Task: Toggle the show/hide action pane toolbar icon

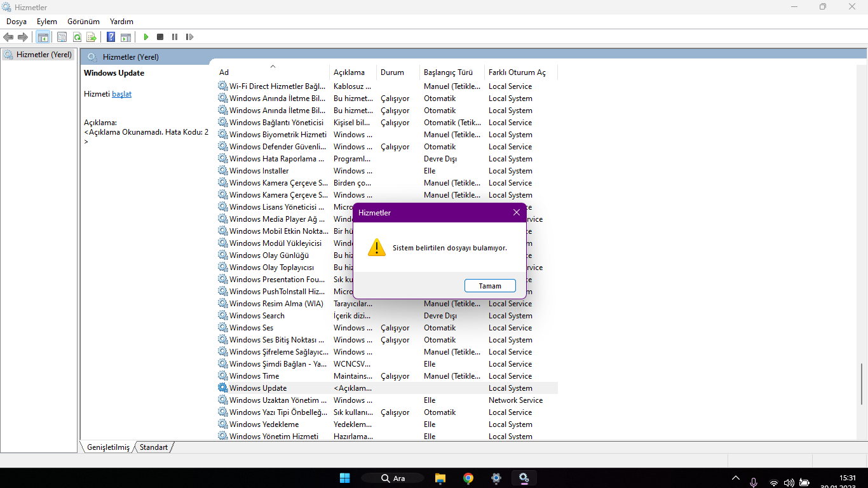Action: point(126,37)
